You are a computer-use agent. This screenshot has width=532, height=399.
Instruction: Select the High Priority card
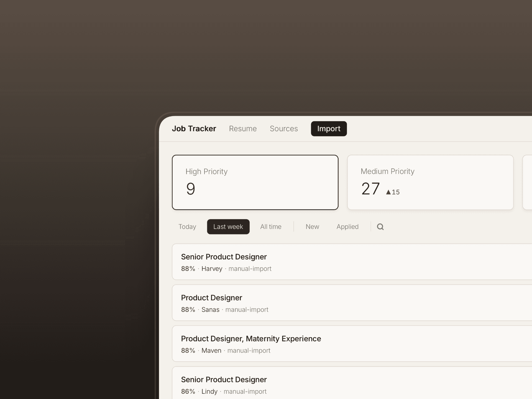click(x=255, y=182)
